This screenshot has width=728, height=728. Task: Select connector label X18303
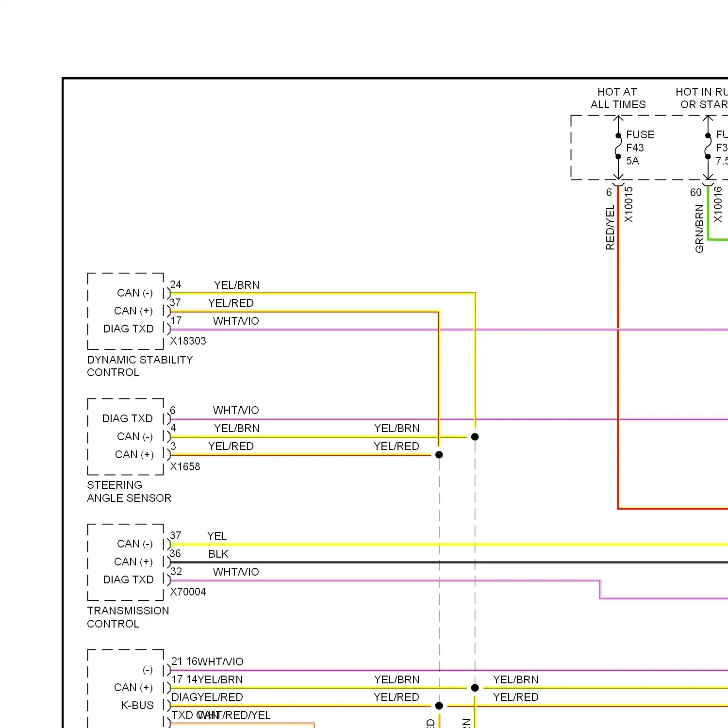[188, 341]
